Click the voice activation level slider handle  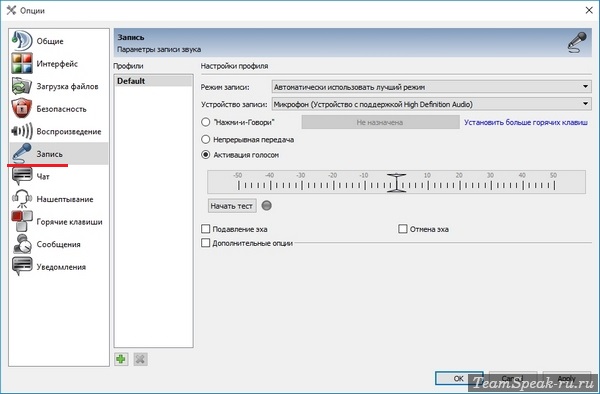[396, 182]
